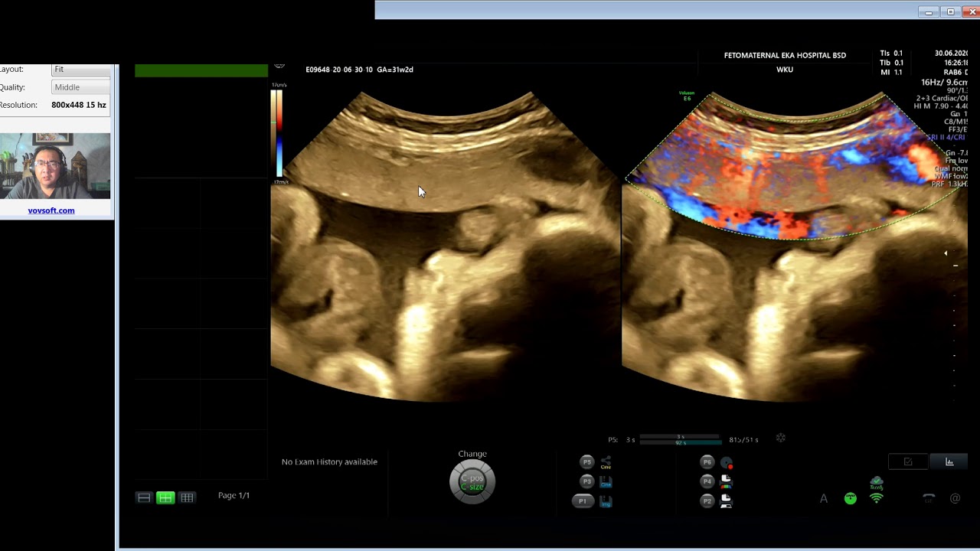This screenshot has height=551, width=980.
Task: Open the vovsoft.com link
Action: pyautogui.click(x=51, y=210)
